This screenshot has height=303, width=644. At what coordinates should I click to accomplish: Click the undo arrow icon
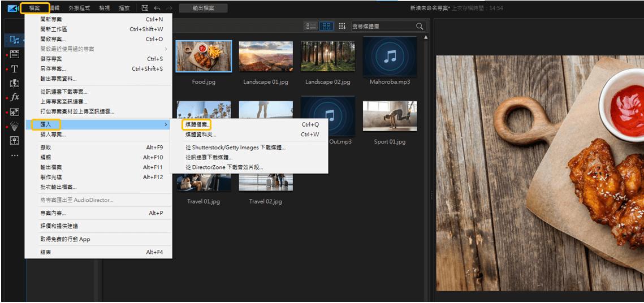pyautogui.click(x=157, y=8)
